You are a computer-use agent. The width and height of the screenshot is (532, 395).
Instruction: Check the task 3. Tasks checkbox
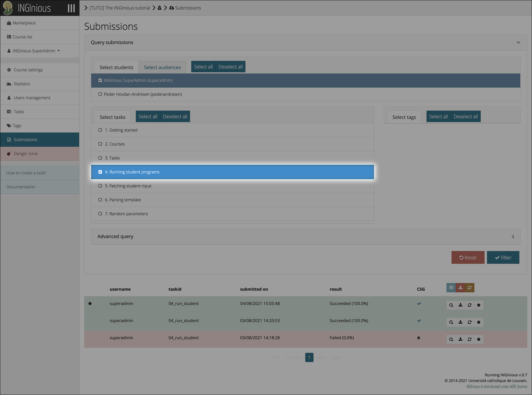pyautogui.click(x=101, y=158)
